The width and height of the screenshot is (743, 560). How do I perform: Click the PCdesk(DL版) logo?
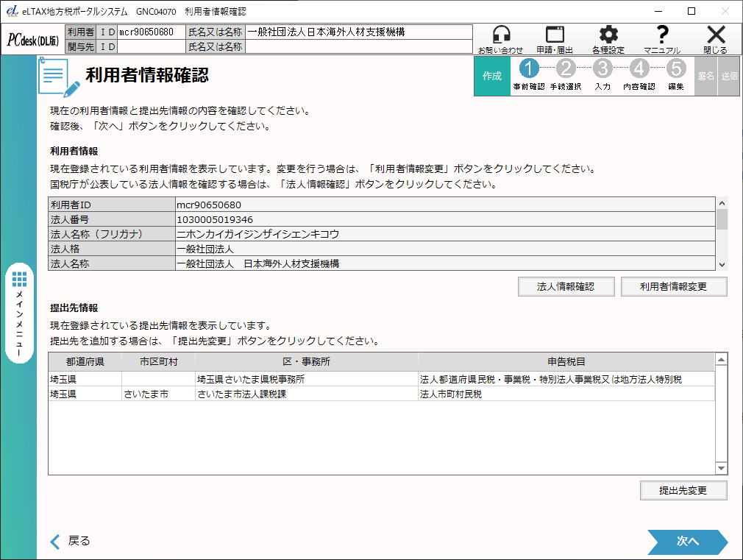pyautogui.click(x=32, y=40)
